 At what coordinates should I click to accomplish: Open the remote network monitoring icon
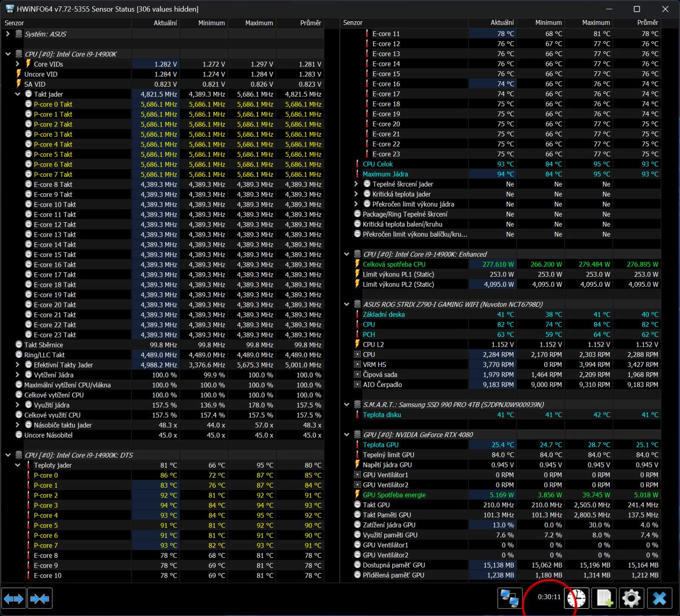pos(510,599)
